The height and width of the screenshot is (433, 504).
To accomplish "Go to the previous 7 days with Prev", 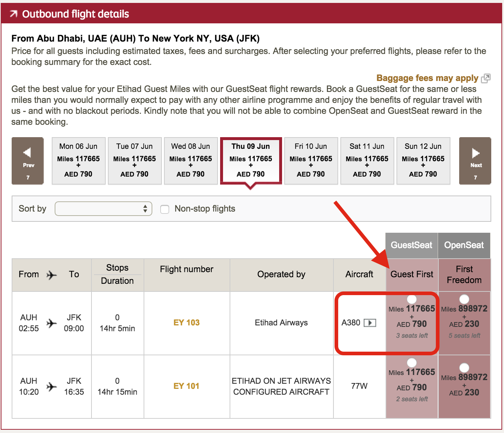I will 28,161.
